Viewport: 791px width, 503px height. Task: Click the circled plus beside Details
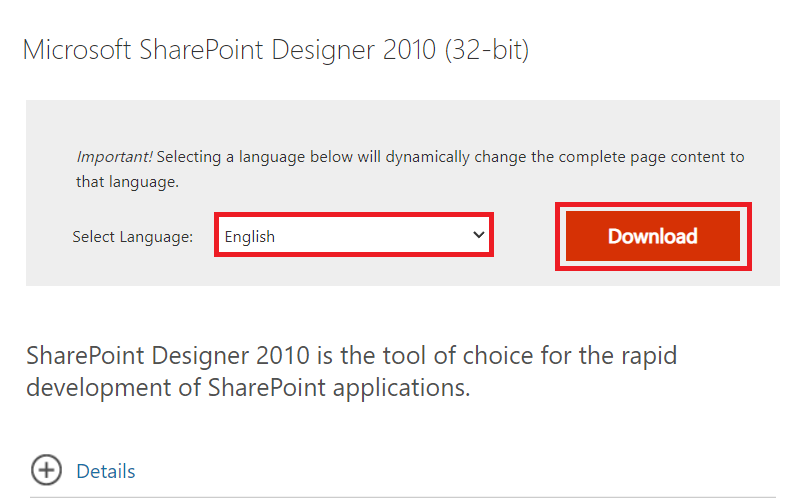(x=46, y=470)
